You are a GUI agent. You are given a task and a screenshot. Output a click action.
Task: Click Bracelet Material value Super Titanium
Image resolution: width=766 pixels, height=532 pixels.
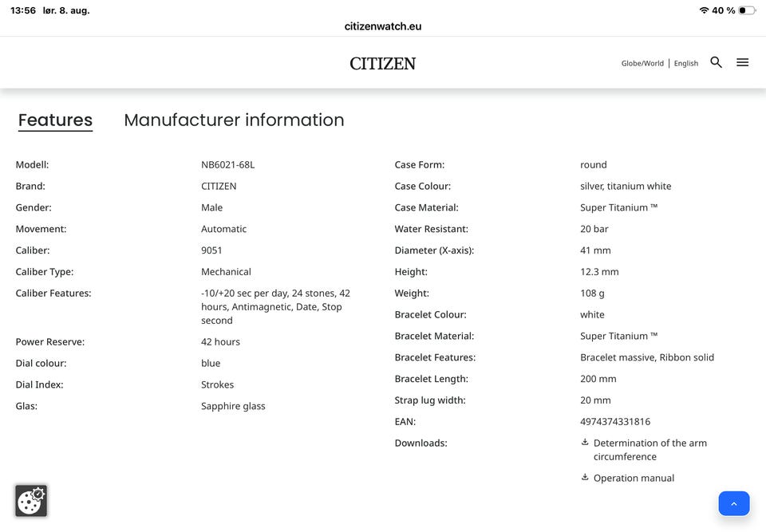(618, 336)
